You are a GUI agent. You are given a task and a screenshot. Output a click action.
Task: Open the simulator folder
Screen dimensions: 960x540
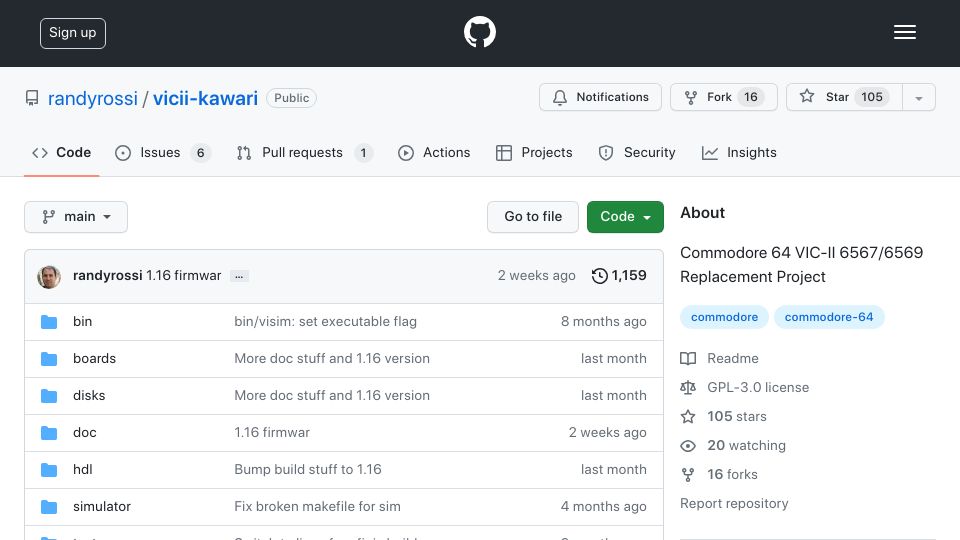tap(102, 506)
